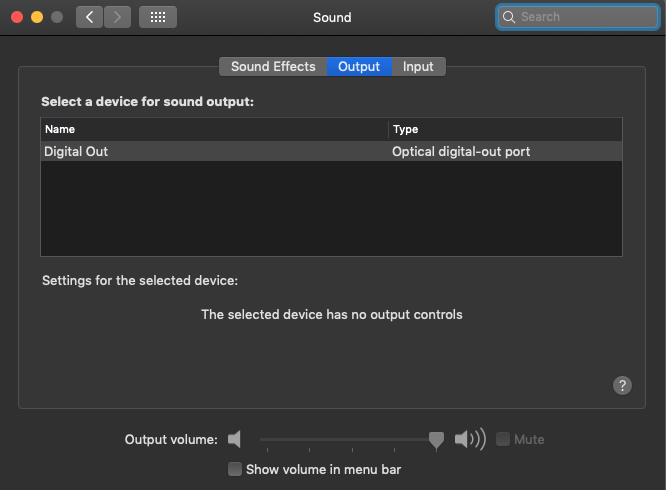Viewport: 666px width, 490px height.
Task: Open help with the question mark button
Action: coord(622,386)
